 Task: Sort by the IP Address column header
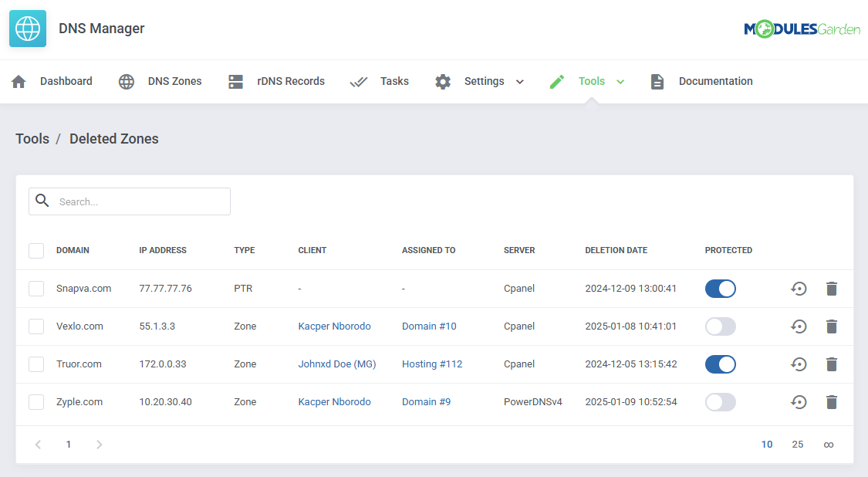(x=163, y=250)
